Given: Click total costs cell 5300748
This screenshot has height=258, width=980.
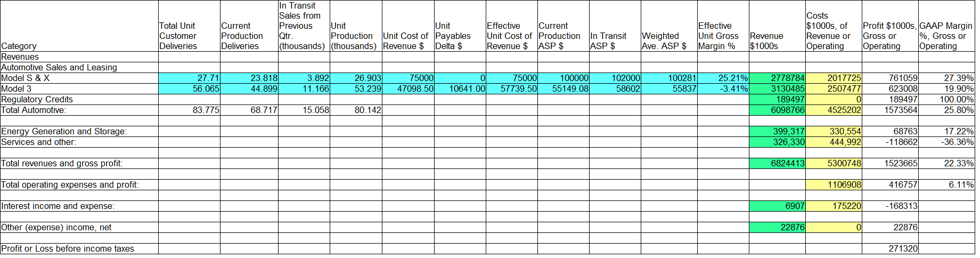Looking at the screenshot, I should click(834, 164).
